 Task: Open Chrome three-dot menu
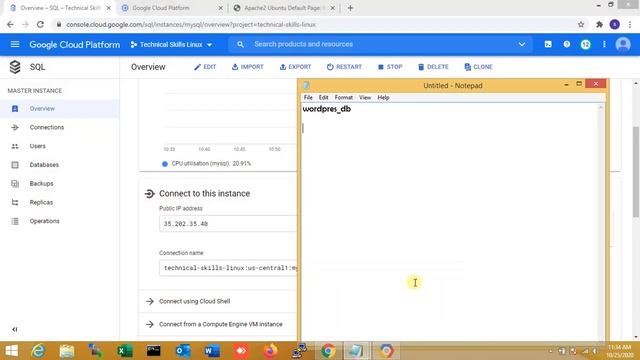(630, 24)
